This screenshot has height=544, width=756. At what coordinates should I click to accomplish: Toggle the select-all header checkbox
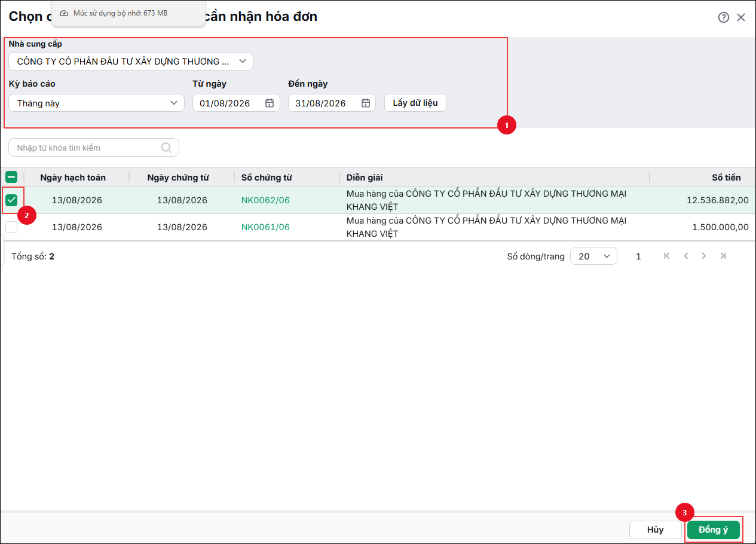click(11, 177)
